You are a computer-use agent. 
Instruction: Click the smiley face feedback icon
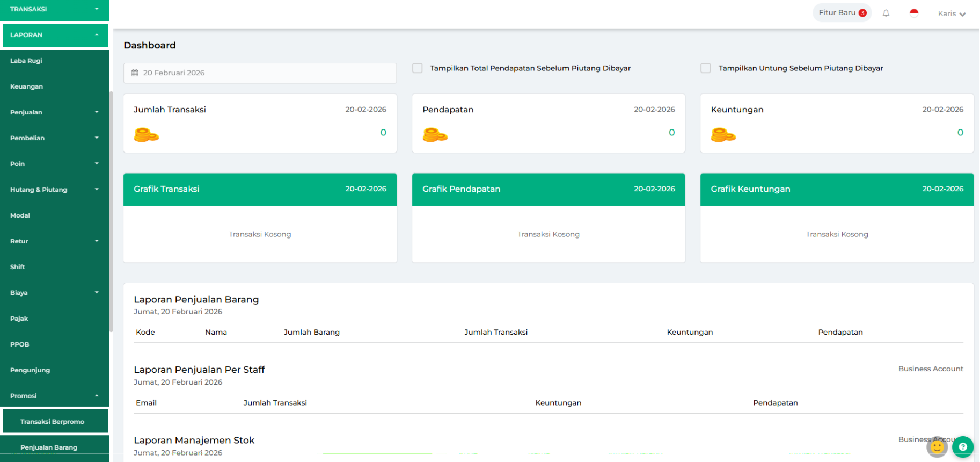pyautogui.click(x=937, y=446)
